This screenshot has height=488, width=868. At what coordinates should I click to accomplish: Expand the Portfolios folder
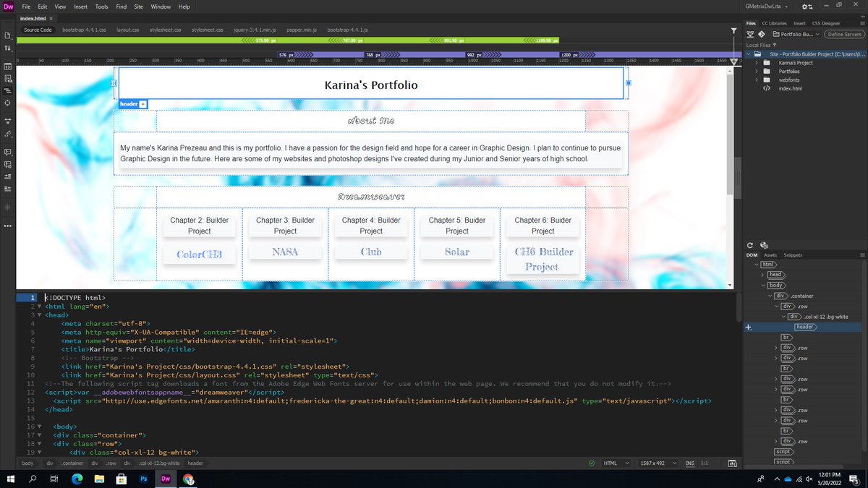tap(757, 72)
